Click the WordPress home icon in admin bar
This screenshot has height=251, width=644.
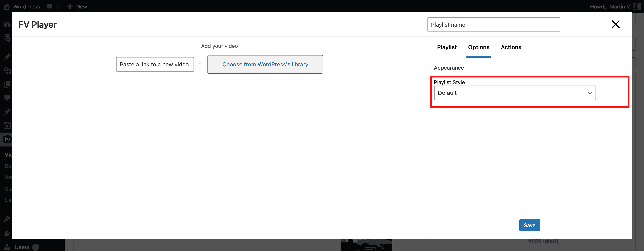click(7, 6)
